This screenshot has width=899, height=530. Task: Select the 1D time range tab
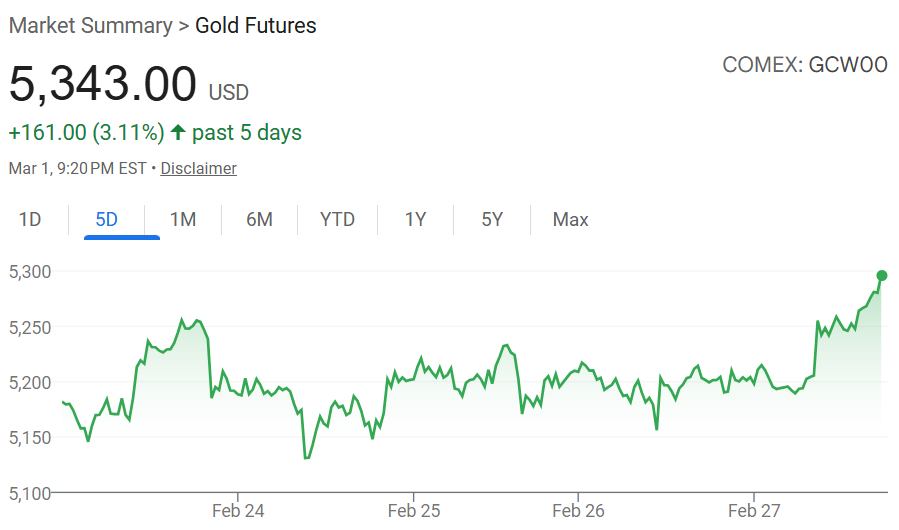30,219
